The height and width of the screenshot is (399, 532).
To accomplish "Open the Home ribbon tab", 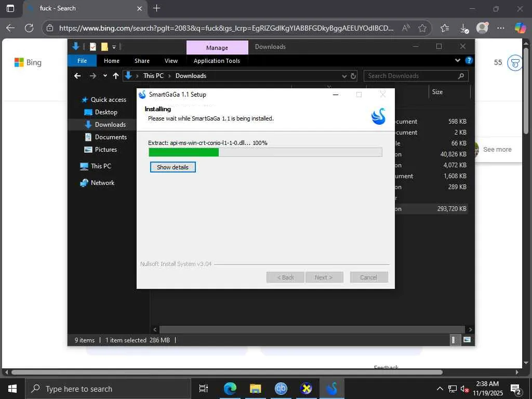I will (x=112, y=61).
